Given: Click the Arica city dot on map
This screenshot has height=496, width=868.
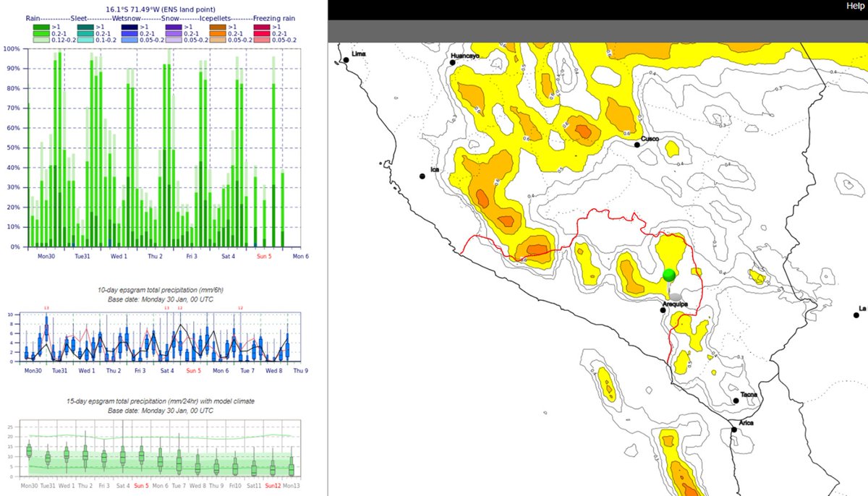Looking at the screenshot, I should pyautogui.click(x=734, y=429).
